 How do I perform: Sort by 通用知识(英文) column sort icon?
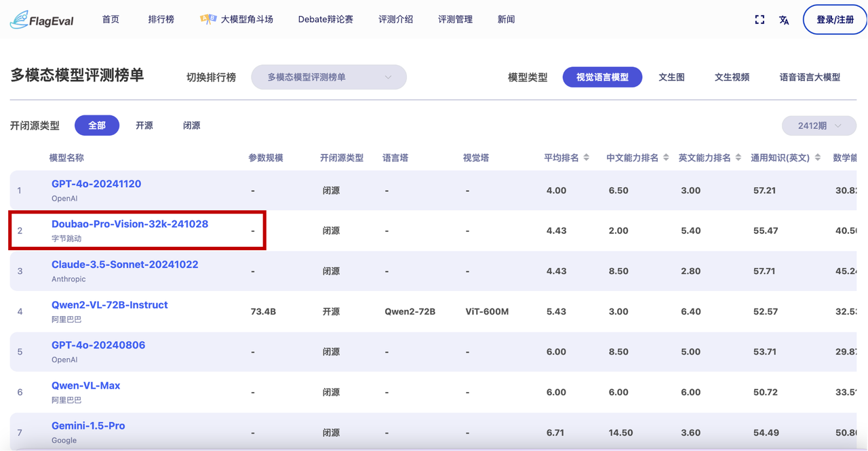tap(818, 158)
